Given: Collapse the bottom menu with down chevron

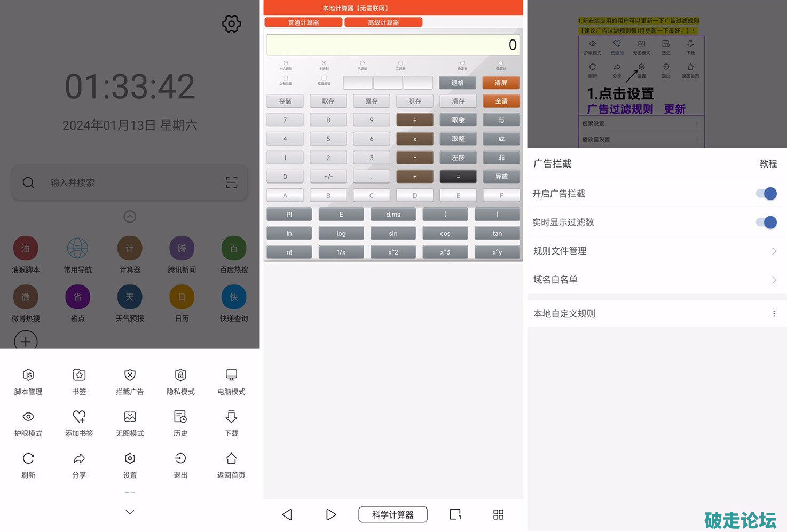Looking at the screenshot, I should [x=130, y=512].
